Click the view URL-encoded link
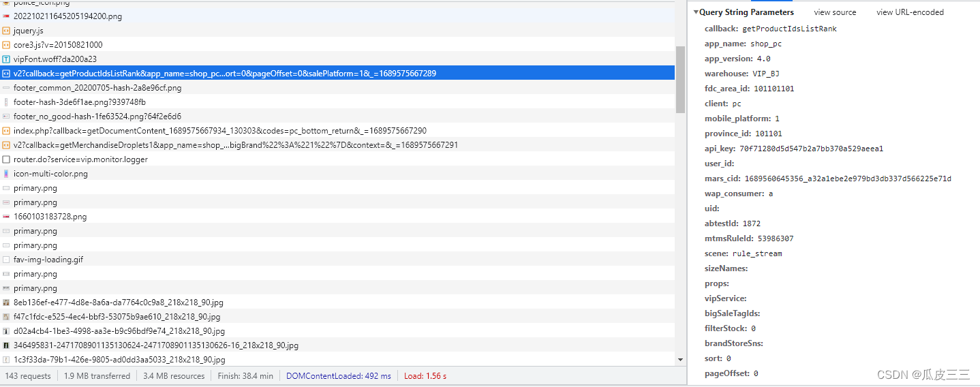The image size is (980, 387). pos(910,12)
